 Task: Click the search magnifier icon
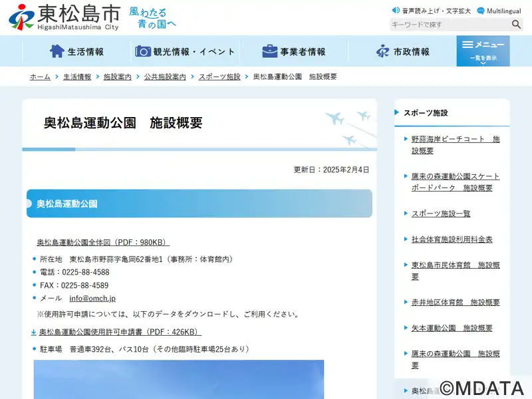(516, 25)
